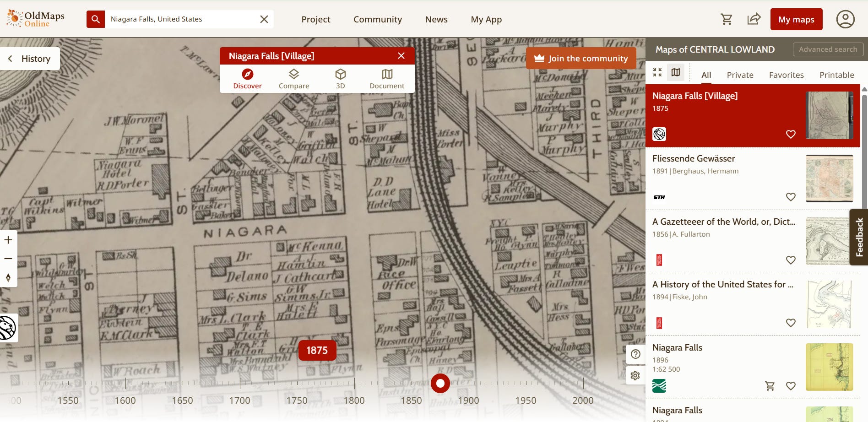868x422 pixels.
Task: Open the Niagara Falls 1896 map thumbnail
Action: pyautogui.click(x=829, y=367)
